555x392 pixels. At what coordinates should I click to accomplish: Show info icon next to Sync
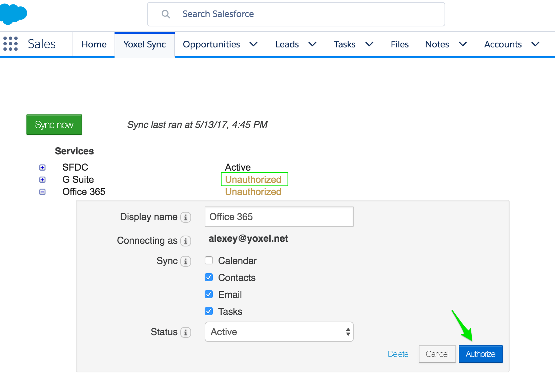pyautogui.click(x=186, y=261)
